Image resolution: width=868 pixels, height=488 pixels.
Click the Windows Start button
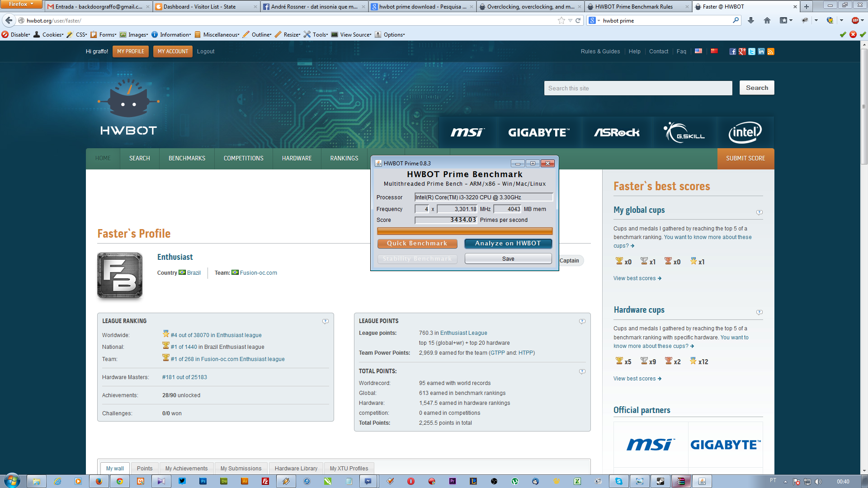(x=12, y=481)
